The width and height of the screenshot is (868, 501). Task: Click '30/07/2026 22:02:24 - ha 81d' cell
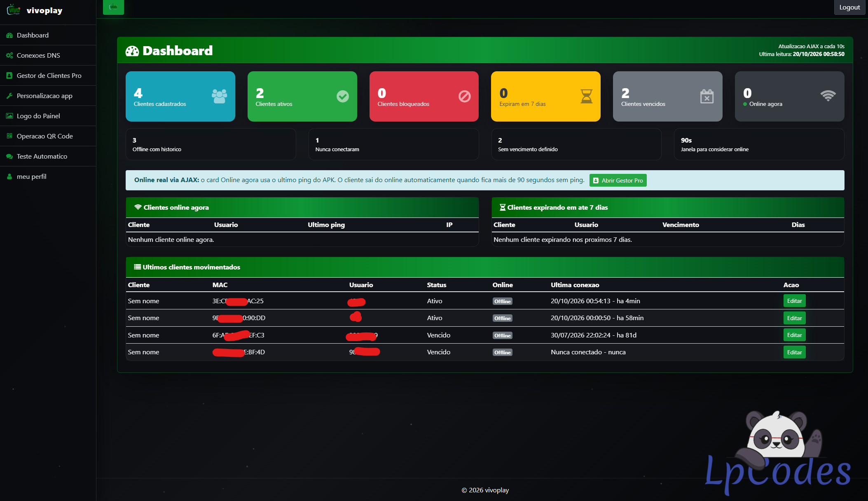pos(594,335)
